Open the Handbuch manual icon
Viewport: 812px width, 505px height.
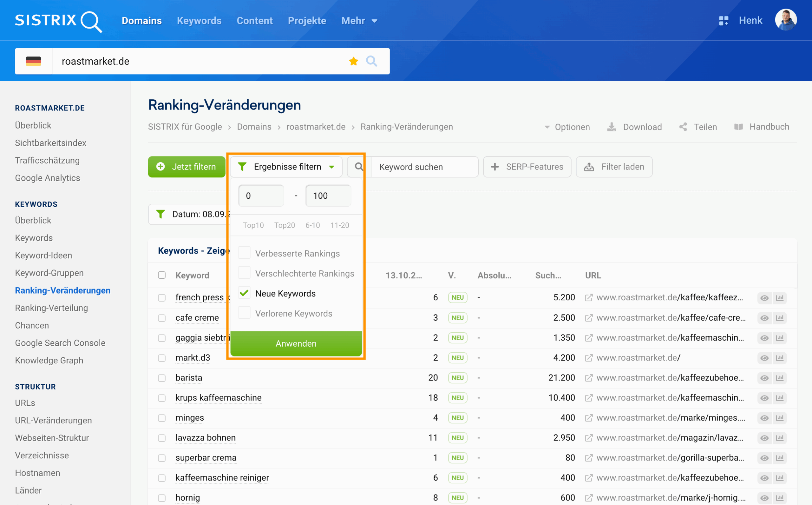pos(738,127)
